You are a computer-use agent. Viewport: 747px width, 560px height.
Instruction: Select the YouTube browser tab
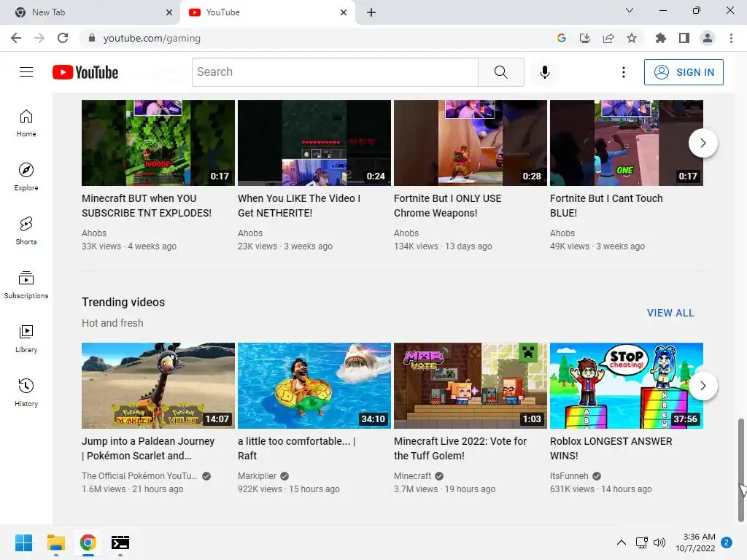pos(267,12)
